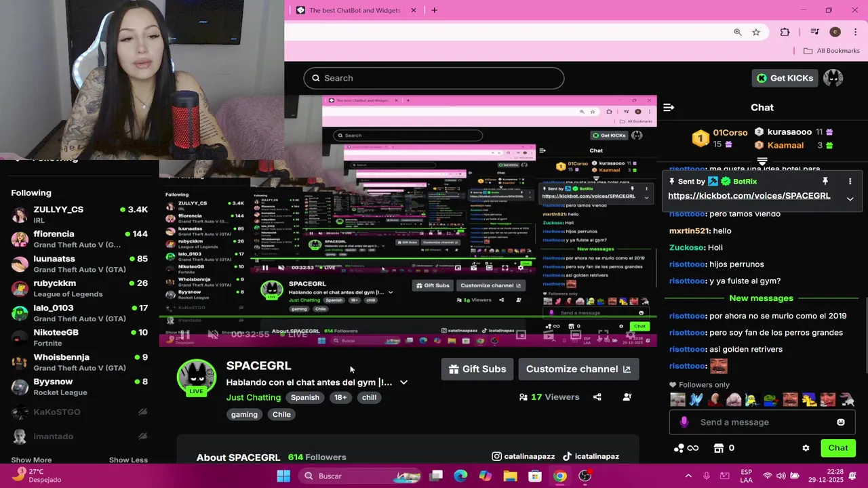Screen dimensions: 868x488
Task: Click the Send a message field
Action: tap(762, 422)
